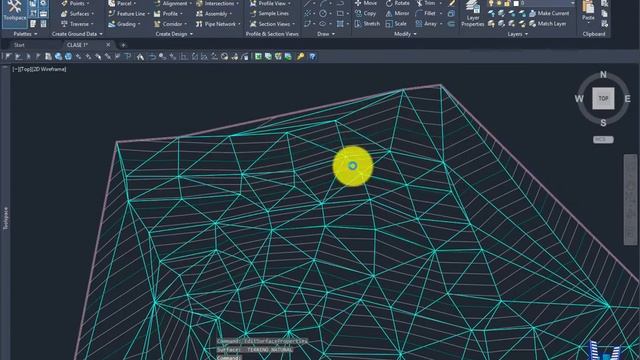Switch to the Start tab

[19, 45]
